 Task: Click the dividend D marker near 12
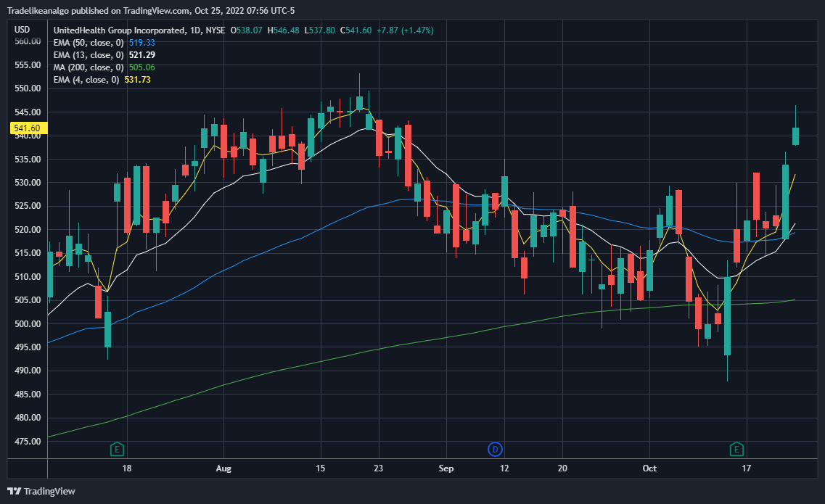pyautogui.click(x=495, y=450)
